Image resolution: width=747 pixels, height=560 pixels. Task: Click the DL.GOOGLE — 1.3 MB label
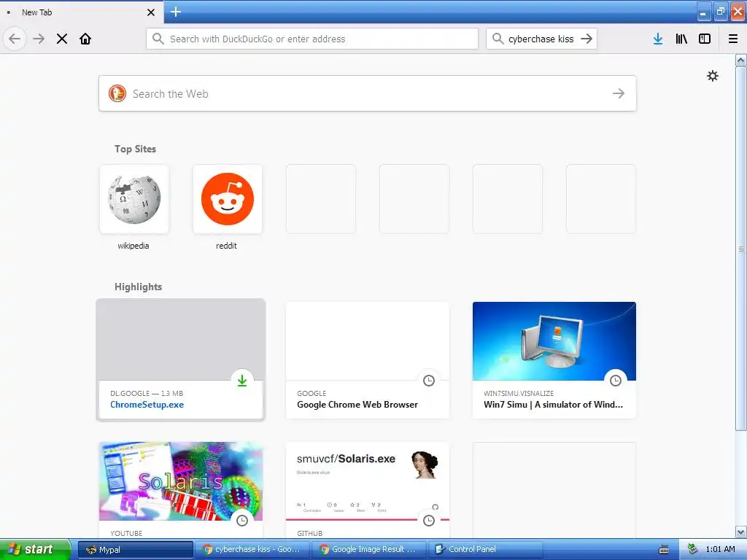coord(147,393)
